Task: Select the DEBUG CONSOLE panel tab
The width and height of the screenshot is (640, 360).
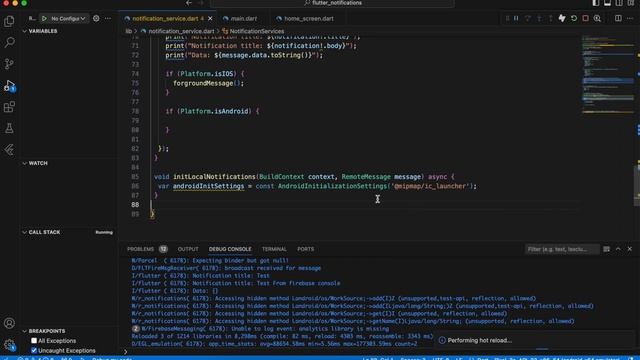Action: [230, 249]
